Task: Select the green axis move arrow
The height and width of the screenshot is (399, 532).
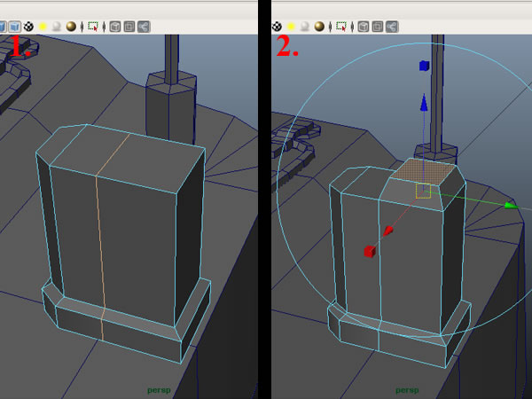Action: (x=512, y=206)
